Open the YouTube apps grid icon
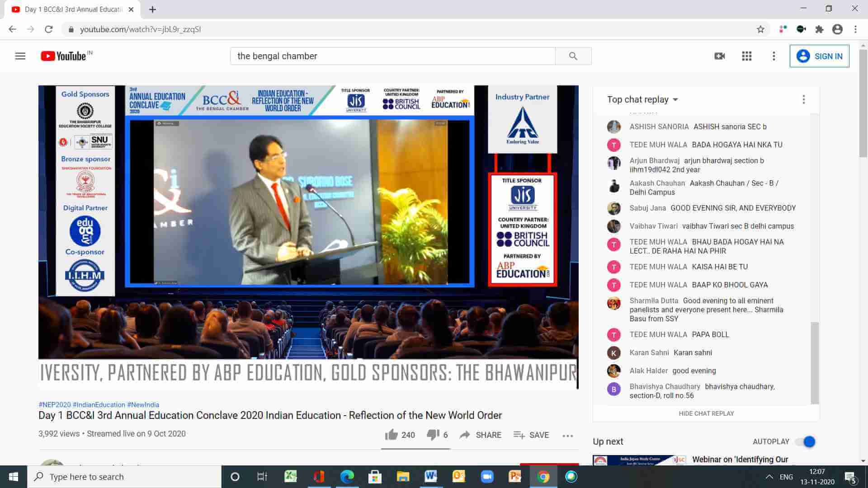This screenshot has height=488, width=868. 747,56
